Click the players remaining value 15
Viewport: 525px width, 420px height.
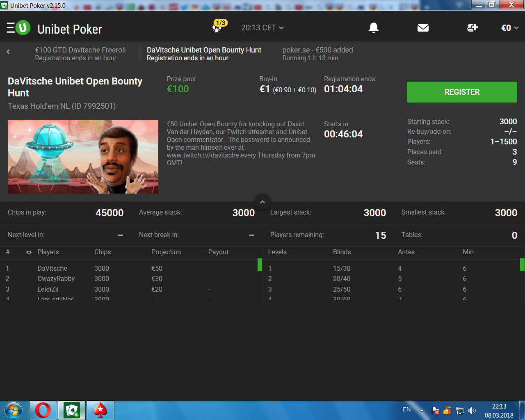tap(381, 235)
